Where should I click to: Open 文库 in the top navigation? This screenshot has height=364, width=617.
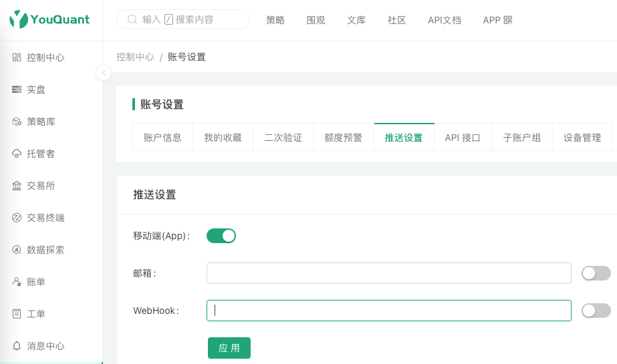click(x=356, y=20)
